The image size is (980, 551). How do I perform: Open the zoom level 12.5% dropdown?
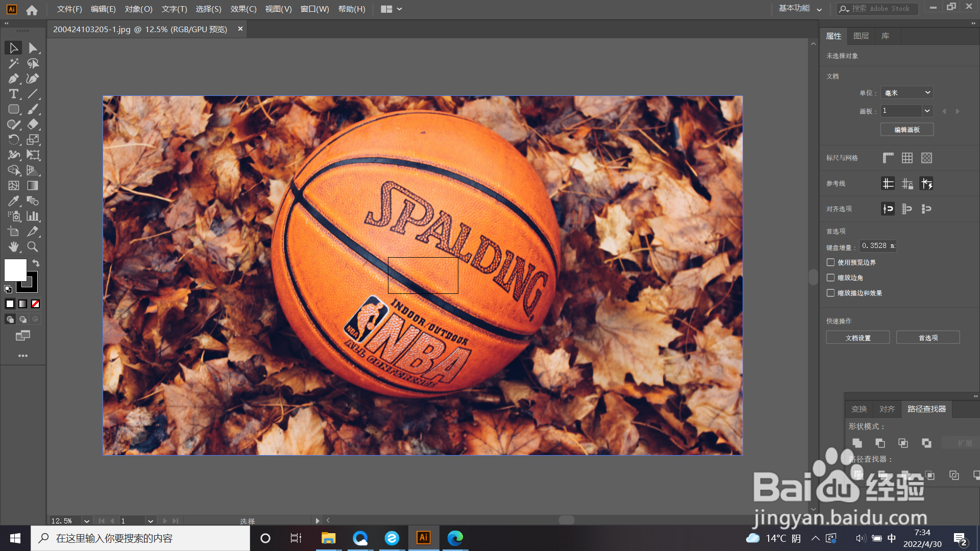(87, 521)
